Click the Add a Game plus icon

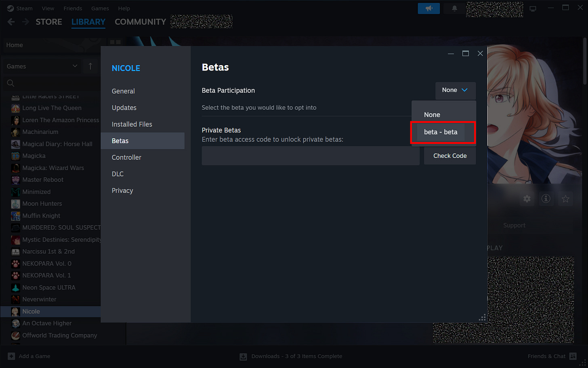[x=11, y=356]
